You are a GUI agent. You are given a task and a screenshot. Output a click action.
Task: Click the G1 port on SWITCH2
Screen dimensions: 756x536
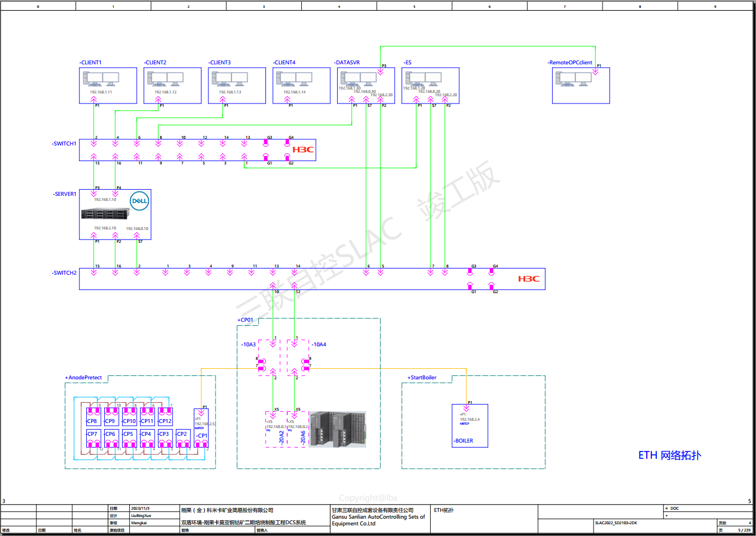[x=470, y=286]
